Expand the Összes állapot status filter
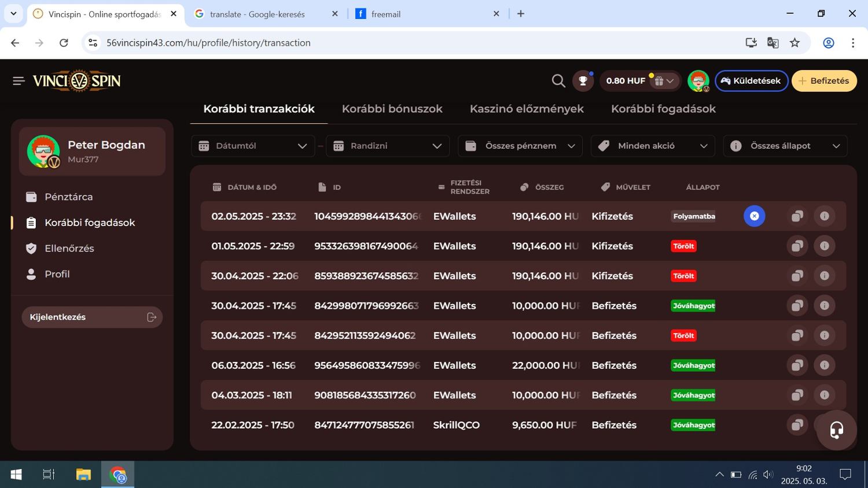This screenshot has width=868, height=488. pyautogui.click(x=785, y=146)
